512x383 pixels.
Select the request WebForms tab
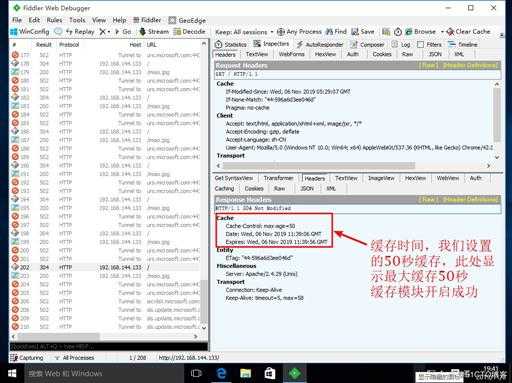pos(292,54)
